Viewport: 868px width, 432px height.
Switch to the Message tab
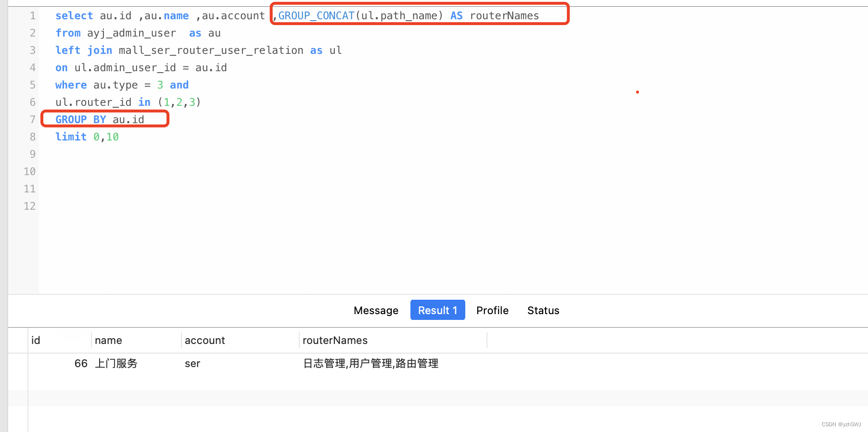376,310
